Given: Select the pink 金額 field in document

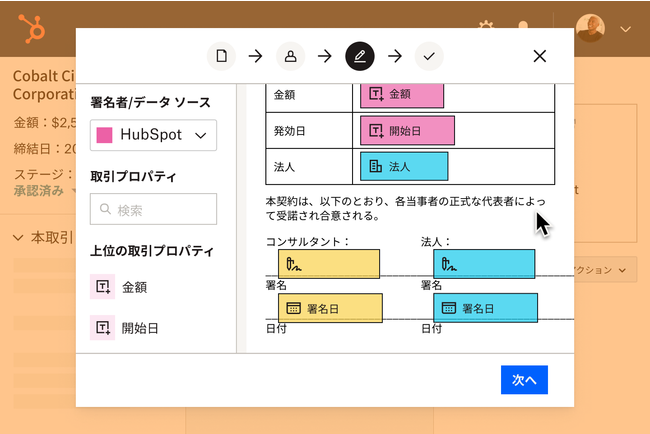Looking at the screenshot, I should 402,95.
